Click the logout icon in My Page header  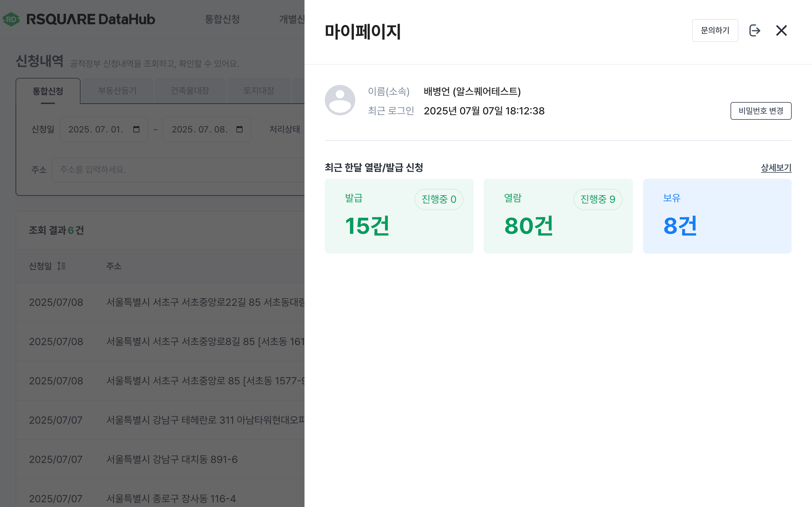coord(755,30)
